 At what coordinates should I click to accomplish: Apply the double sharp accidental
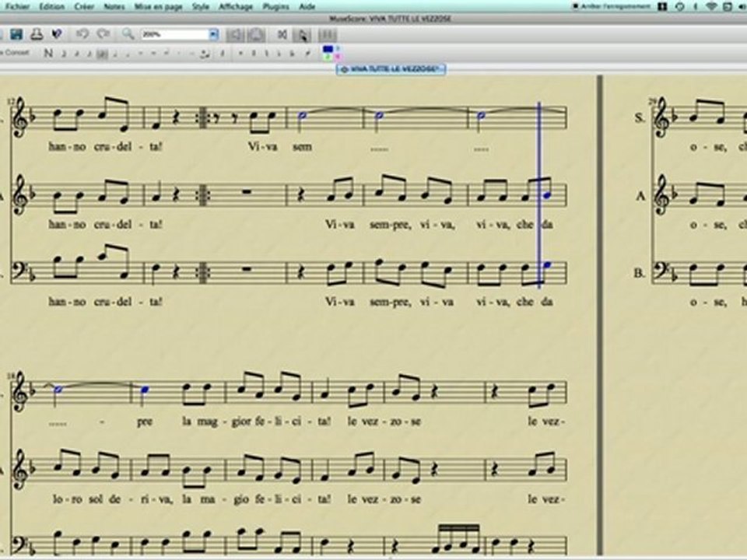240,54
